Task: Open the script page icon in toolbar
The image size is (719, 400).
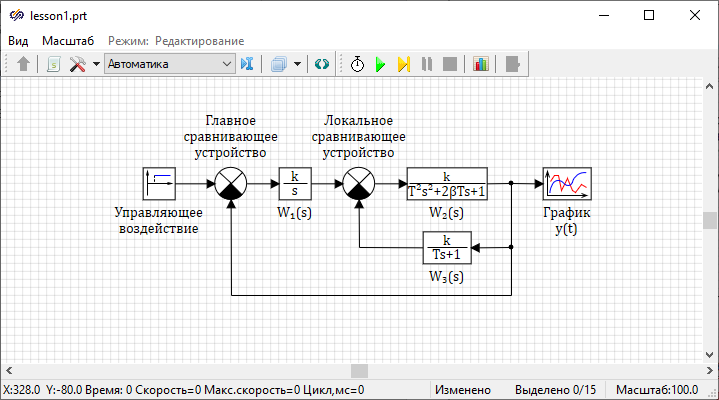Action: (53, 64)
